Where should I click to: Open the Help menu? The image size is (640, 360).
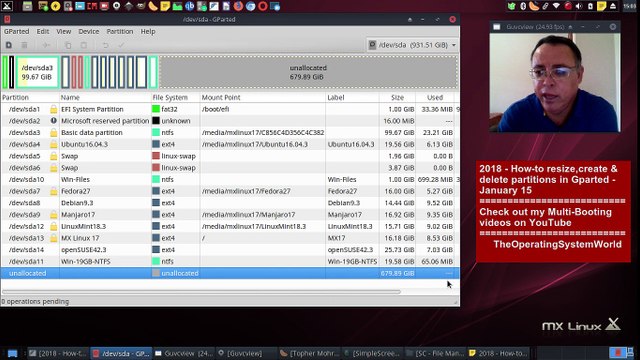pos(148,31)
